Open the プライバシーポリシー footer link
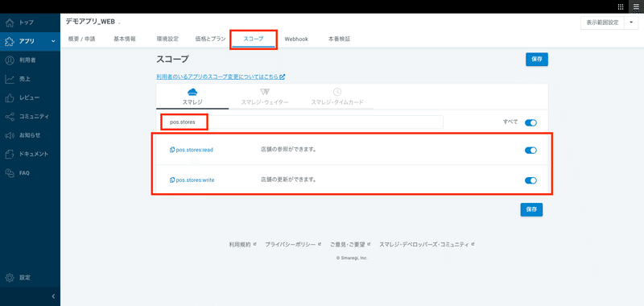This screenshot has height=306, width=644. 293,244
